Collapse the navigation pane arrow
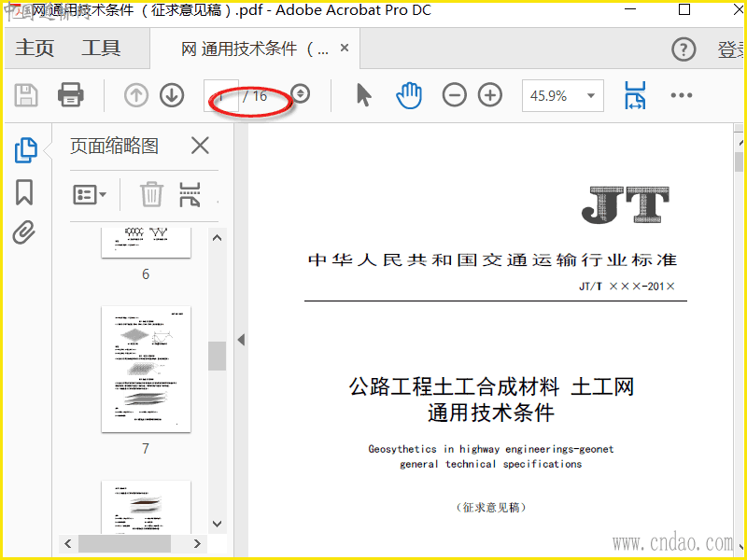The image size is (747, 560). tap(241, 340)
